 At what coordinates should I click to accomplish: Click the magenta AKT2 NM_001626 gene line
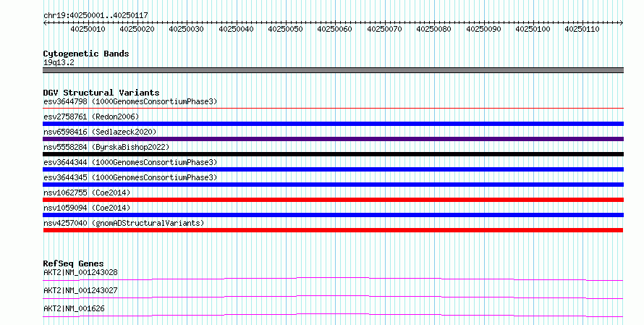[x=333, y=315]
